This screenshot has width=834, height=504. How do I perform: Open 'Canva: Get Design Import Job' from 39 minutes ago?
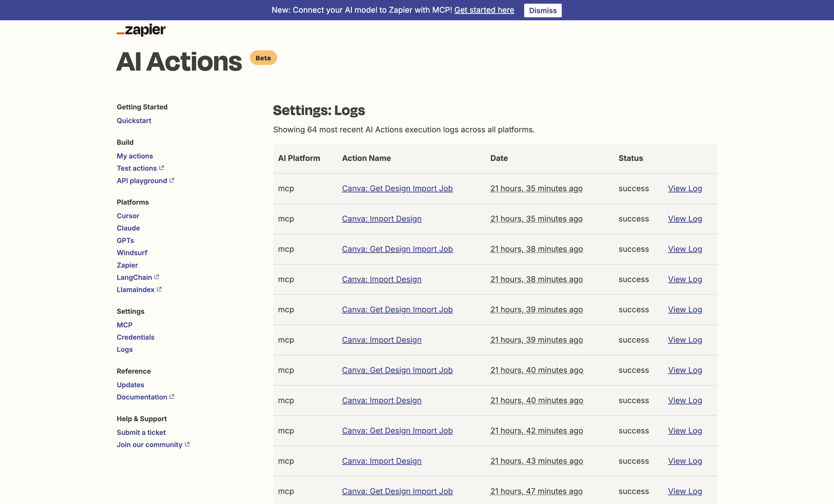coord(397,310)
